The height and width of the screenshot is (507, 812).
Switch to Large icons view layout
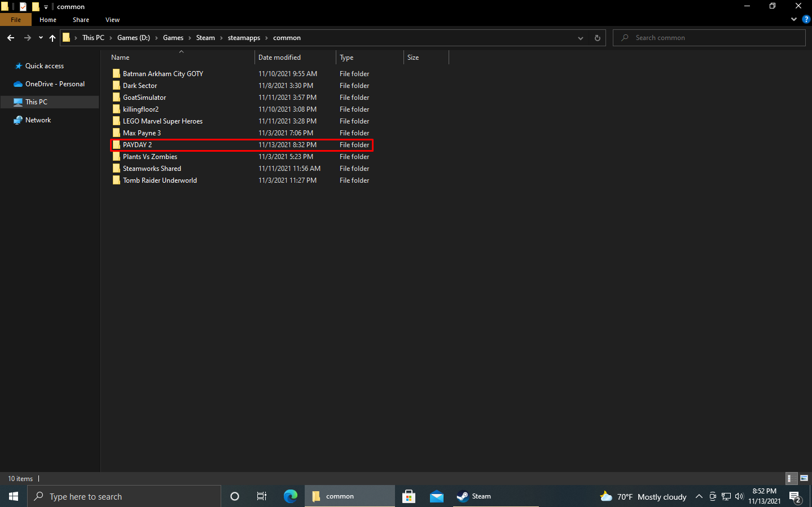[x=804, y=478]
